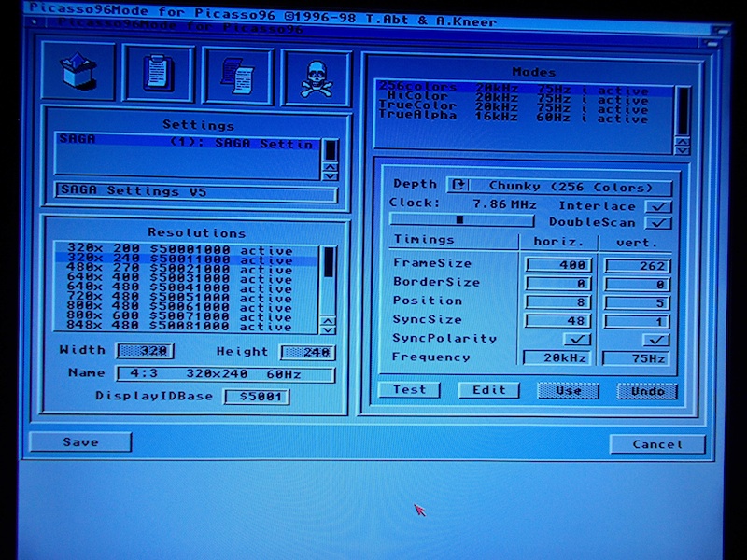Click Resolutions list scroll down arrow

pos(328,329)
